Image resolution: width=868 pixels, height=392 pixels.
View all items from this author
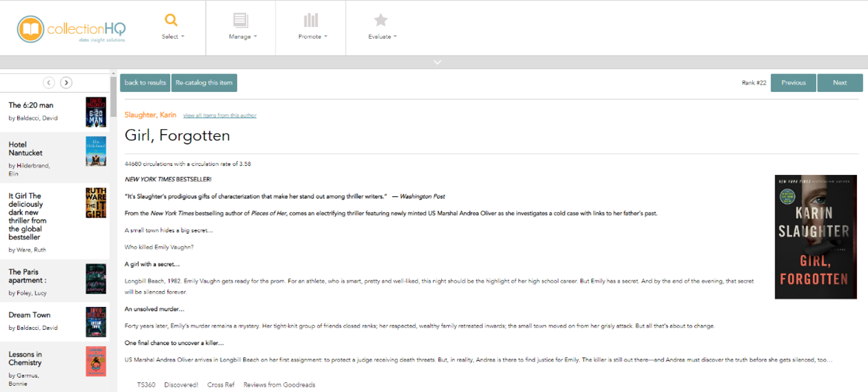point(220,115)
